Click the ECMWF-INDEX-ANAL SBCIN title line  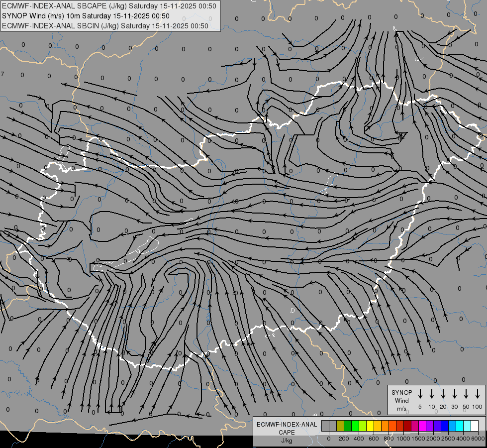pyautogui.click(x=105, y=26)
